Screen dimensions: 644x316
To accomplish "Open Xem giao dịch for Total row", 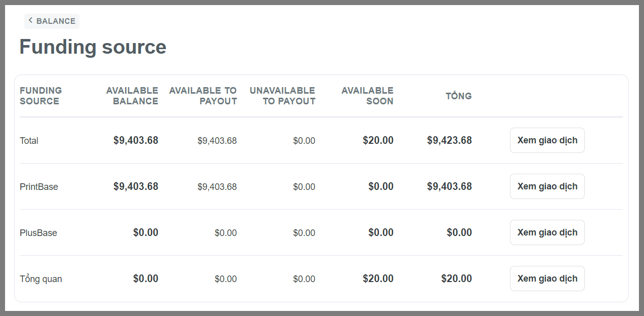I will coord(547,140).
